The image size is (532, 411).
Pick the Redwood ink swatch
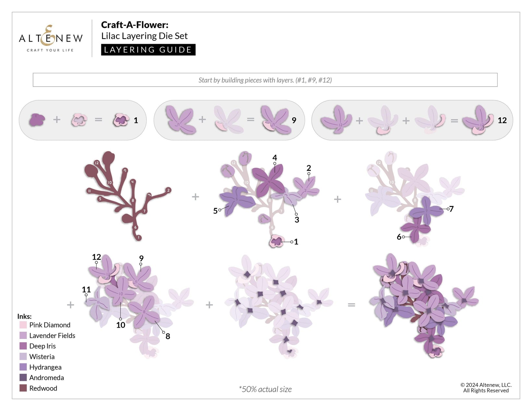point(23,388)
